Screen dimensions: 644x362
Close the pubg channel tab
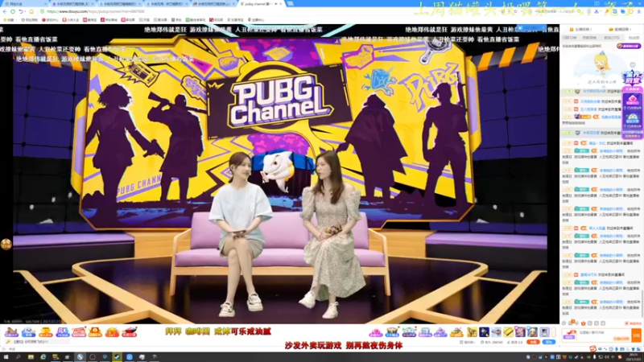click(281, 4)
